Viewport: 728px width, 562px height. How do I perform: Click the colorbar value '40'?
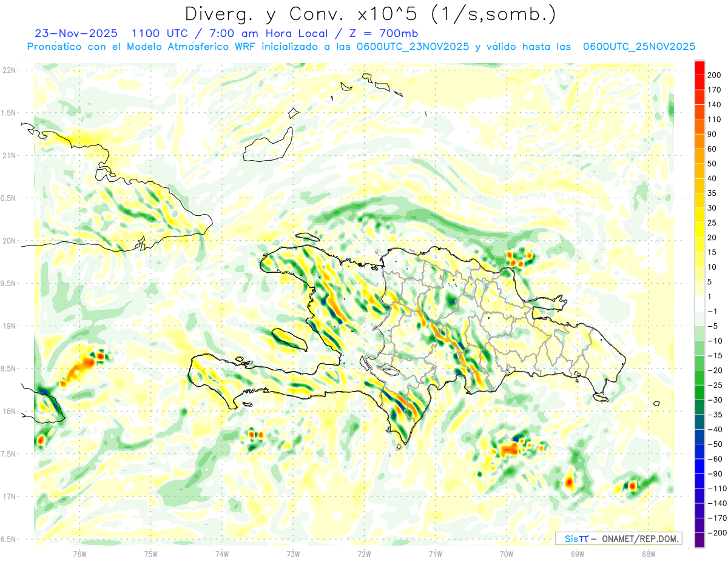[713, 179]
